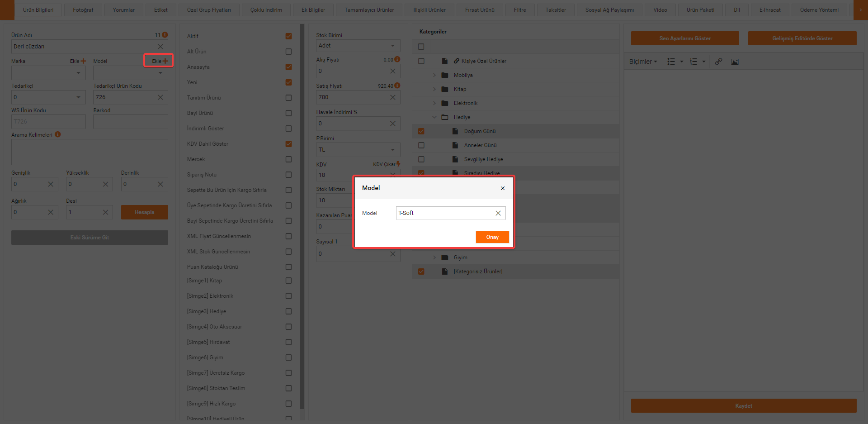This screenshot has height=424, width=868.
Task: Toggle the Anasayfa checkbox
Action: point(288,67)
